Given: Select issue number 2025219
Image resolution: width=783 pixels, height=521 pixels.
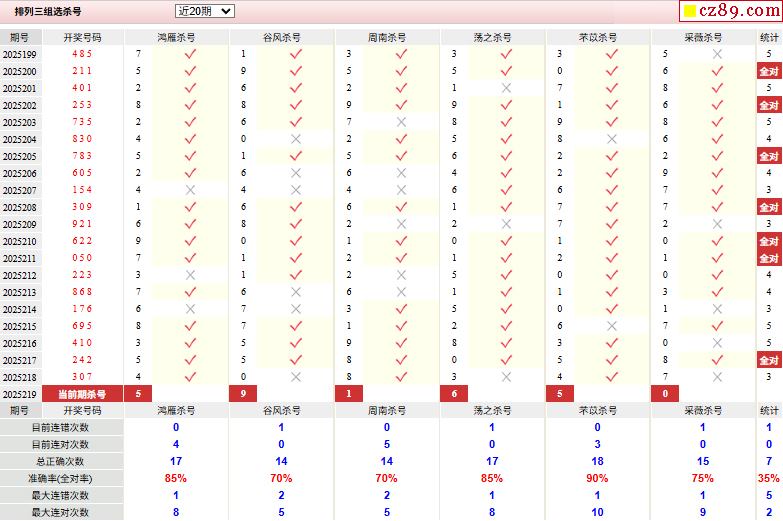Looking at the screenshot, I should coord(20,394).
